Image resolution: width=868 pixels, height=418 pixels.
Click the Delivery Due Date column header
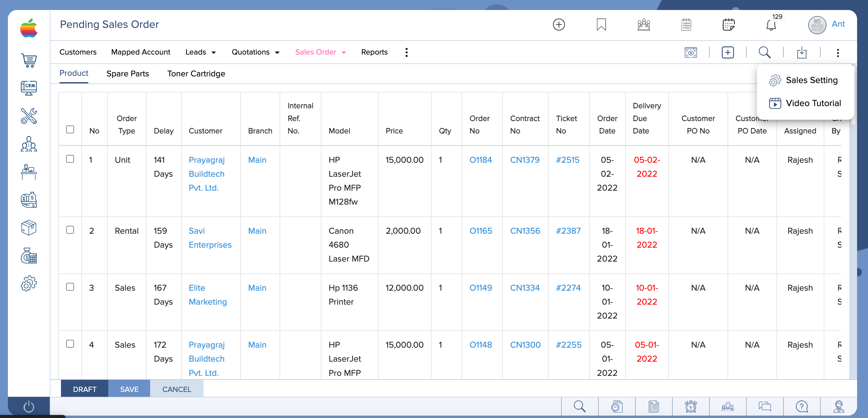point(647,118)
